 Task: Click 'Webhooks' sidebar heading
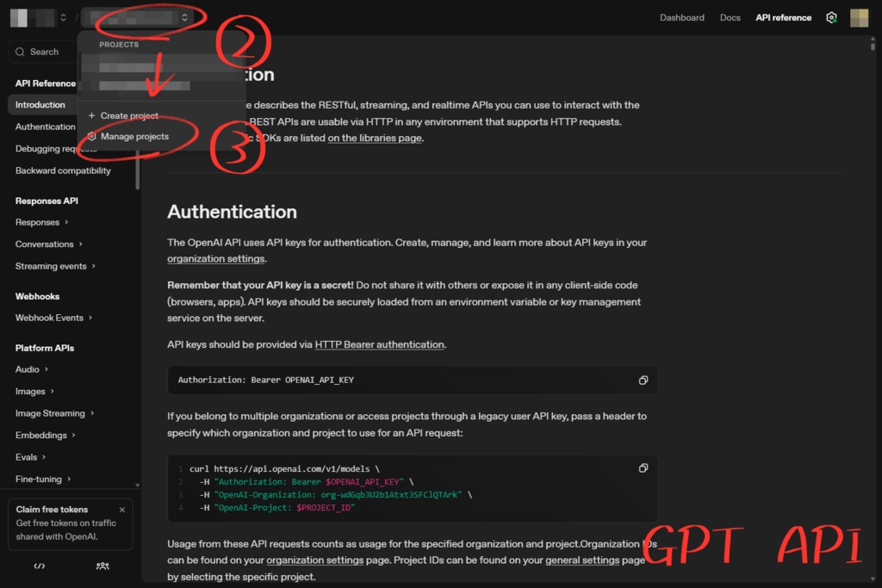(37, 296)
